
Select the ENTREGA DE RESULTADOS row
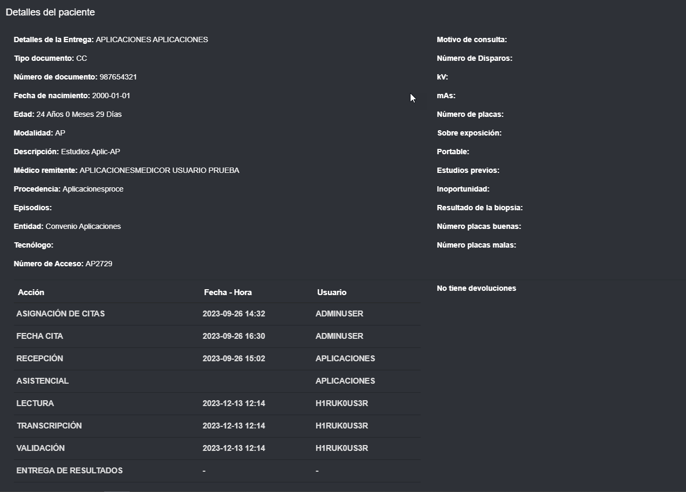(217, 471)
